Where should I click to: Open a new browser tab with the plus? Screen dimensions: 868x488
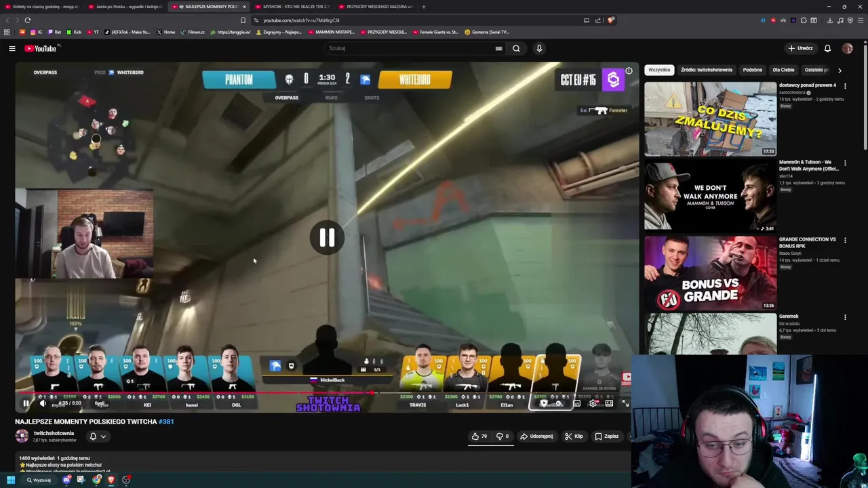pyautogui.click(x=423, y=7)
